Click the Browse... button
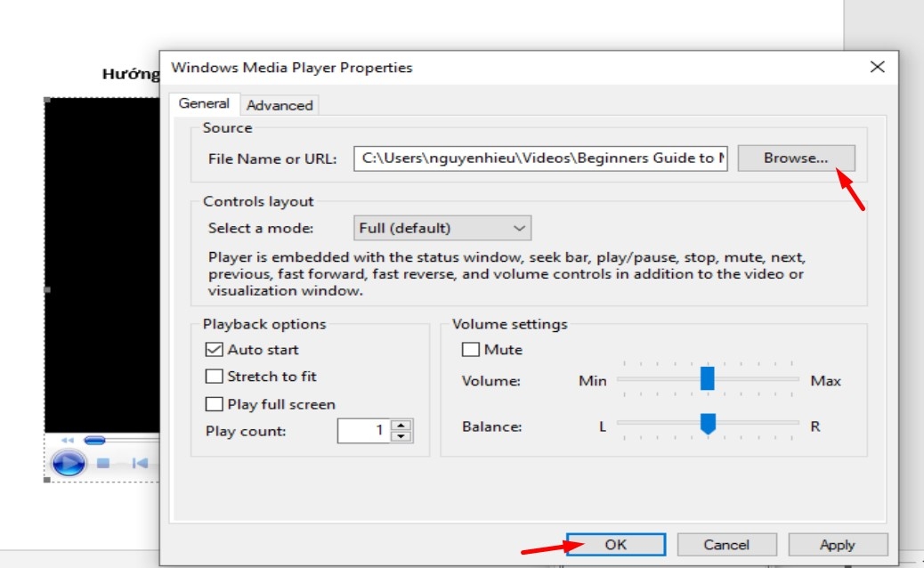The width and height of the screenshot is (924, 568). (x=796, y=158)
